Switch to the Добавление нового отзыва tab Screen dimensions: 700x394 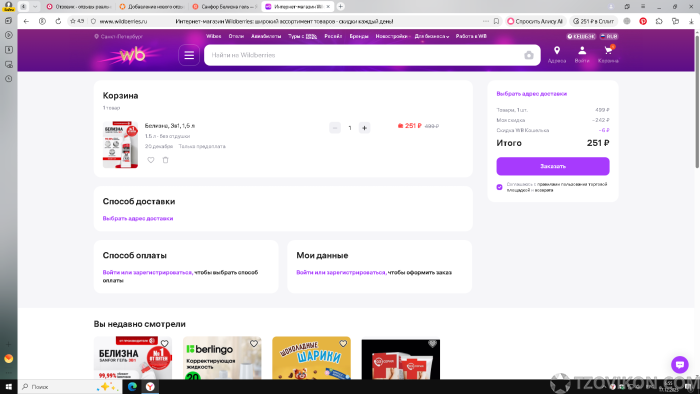coord(152,7)
